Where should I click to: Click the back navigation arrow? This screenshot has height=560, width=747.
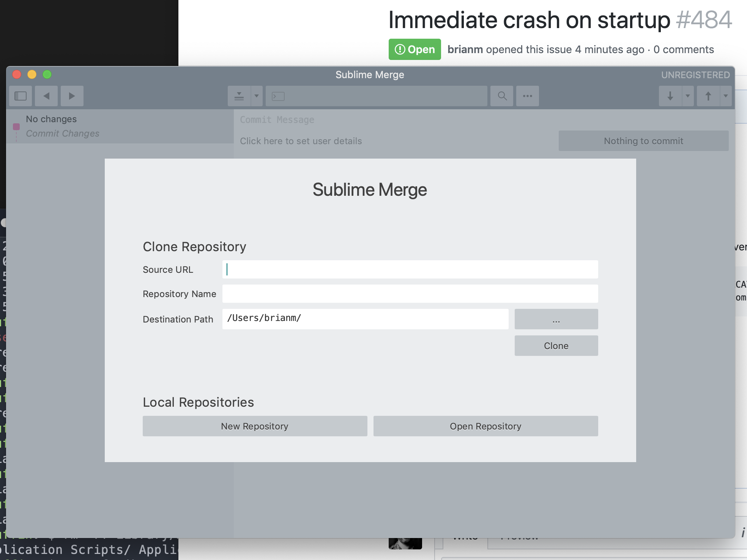(46, 96)
